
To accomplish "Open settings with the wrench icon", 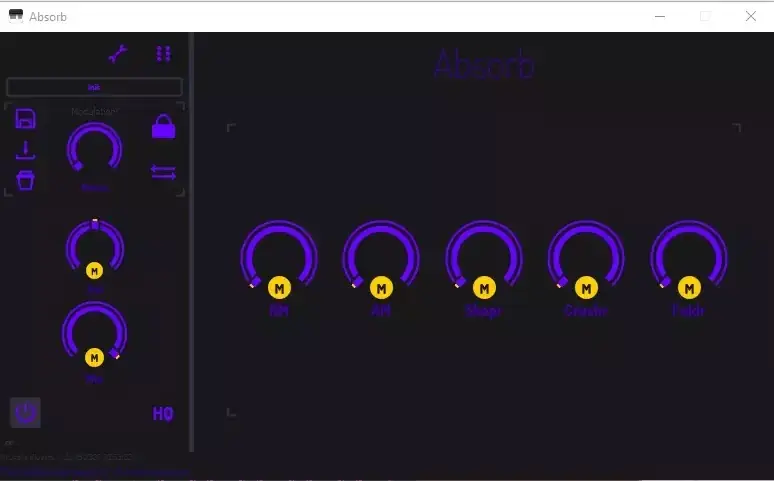I will [x=118, y=55].
